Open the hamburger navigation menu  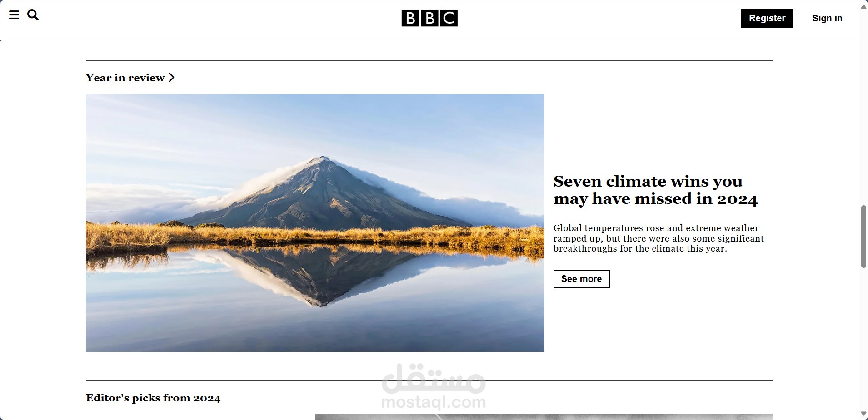click(x=14, y=15)
